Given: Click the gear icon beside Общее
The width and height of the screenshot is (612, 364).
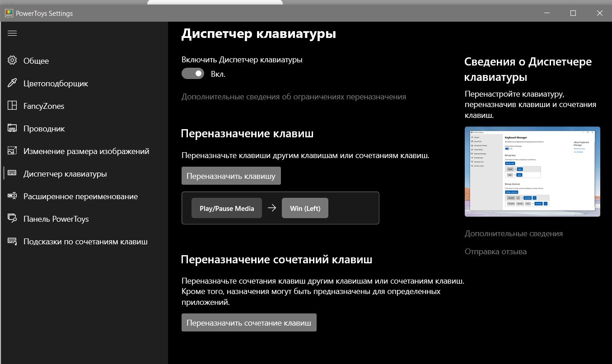Looking at the screenshot, I should tap(12, 61).
